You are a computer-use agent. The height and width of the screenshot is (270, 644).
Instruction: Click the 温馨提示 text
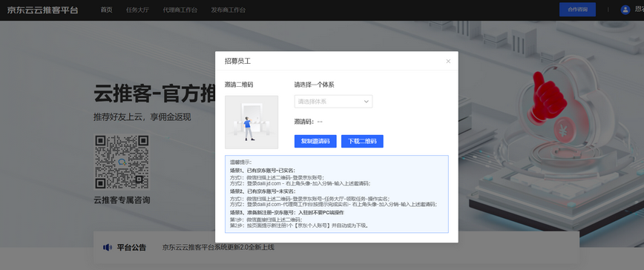click(240, 162)
